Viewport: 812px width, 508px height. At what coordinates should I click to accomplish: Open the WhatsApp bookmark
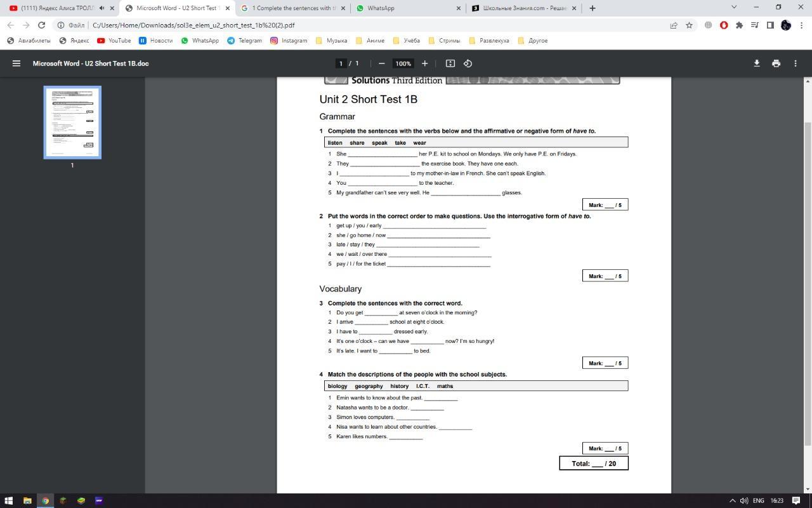coord(200,41)
